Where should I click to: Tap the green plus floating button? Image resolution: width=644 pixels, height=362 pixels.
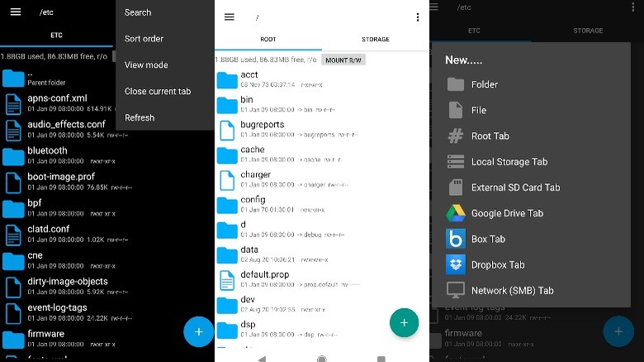coord(404,323)
